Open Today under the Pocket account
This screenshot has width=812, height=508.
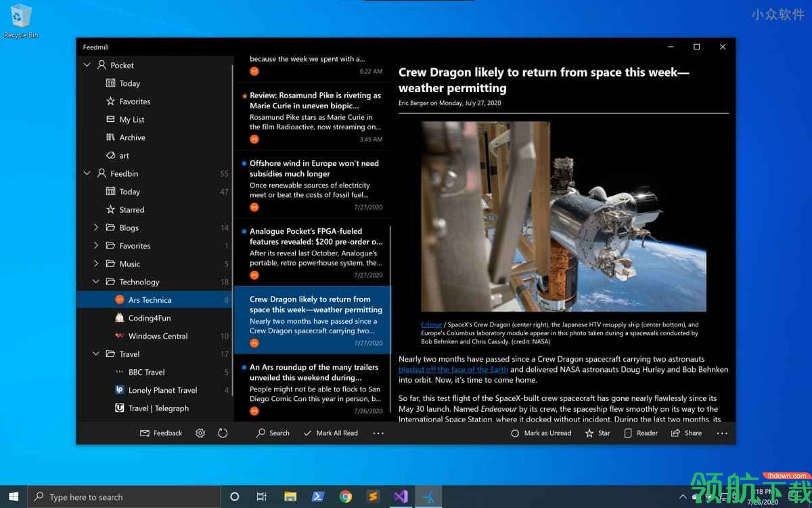(x=154, y=83)
